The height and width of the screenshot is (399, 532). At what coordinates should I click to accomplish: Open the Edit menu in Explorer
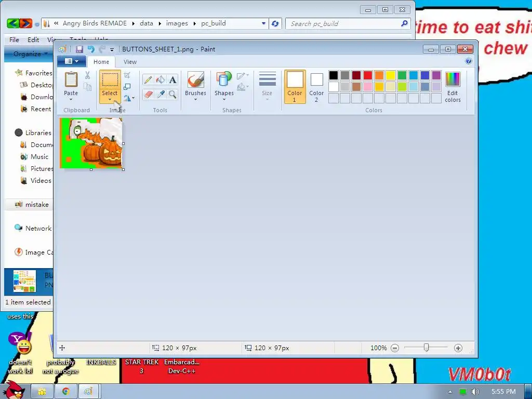(33, 39)
